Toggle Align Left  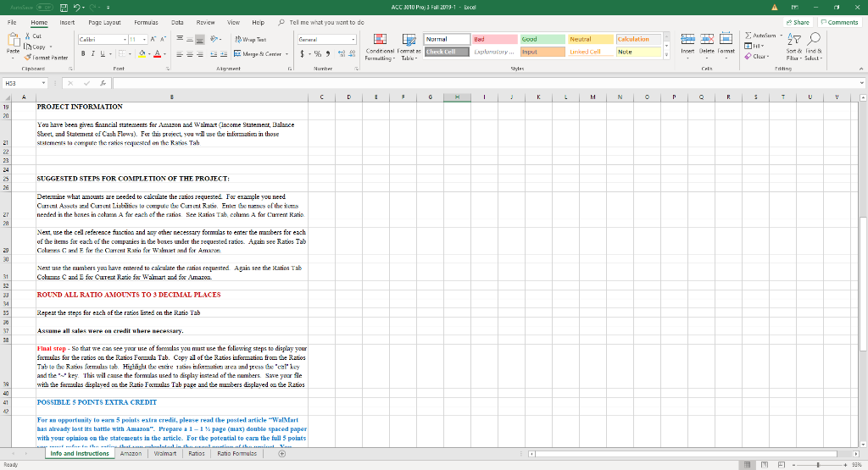[180, 54]
